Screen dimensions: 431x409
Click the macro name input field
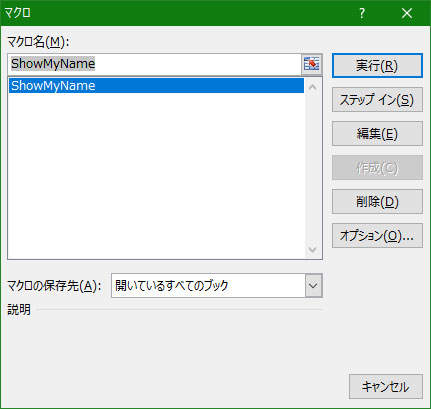pyautogui.click(x=155, y=64)
